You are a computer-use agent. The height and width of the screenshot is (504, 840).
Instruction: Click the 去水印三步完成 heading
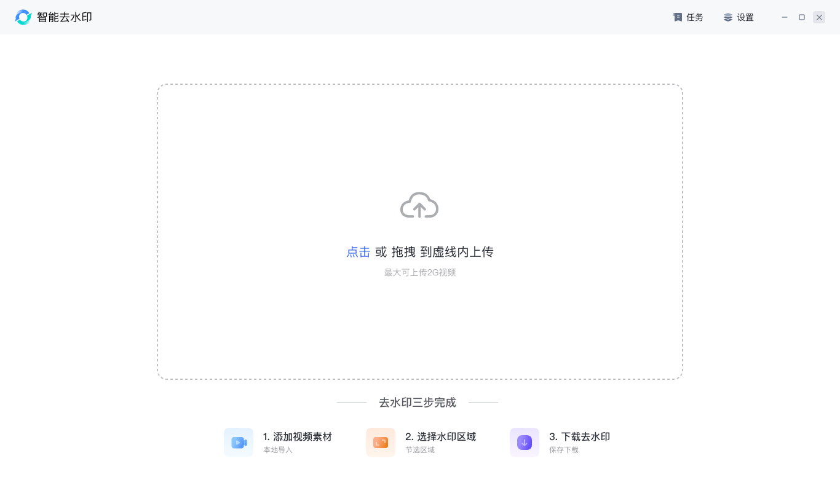tap(418, 403)
